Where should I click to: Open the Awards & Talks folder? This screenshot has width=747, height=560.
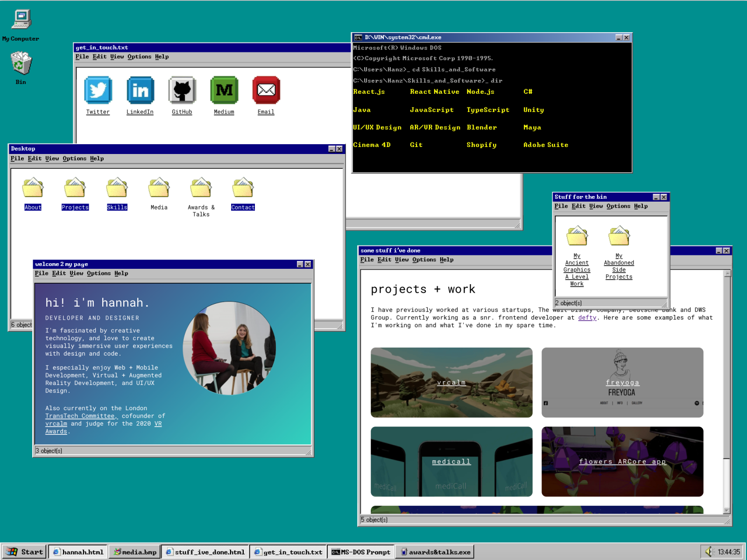pos(200,189)
